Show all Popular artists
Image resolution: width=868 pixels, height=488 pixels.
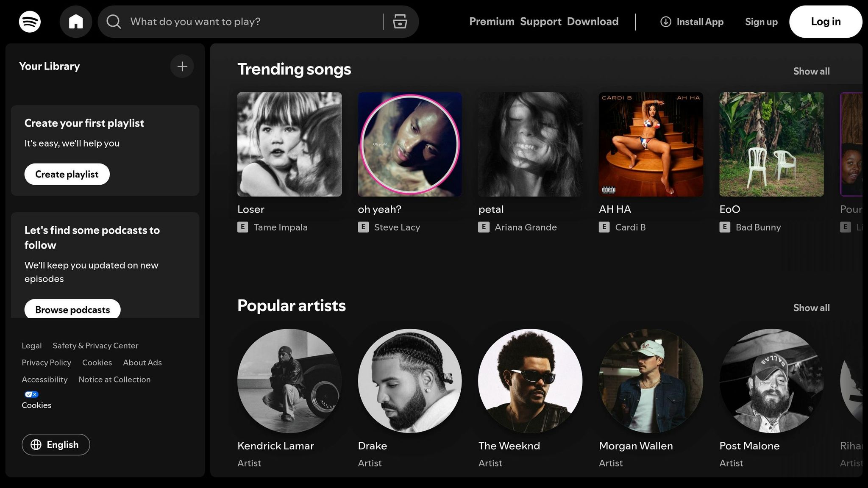pyautogui.click(x=811, y=308)
